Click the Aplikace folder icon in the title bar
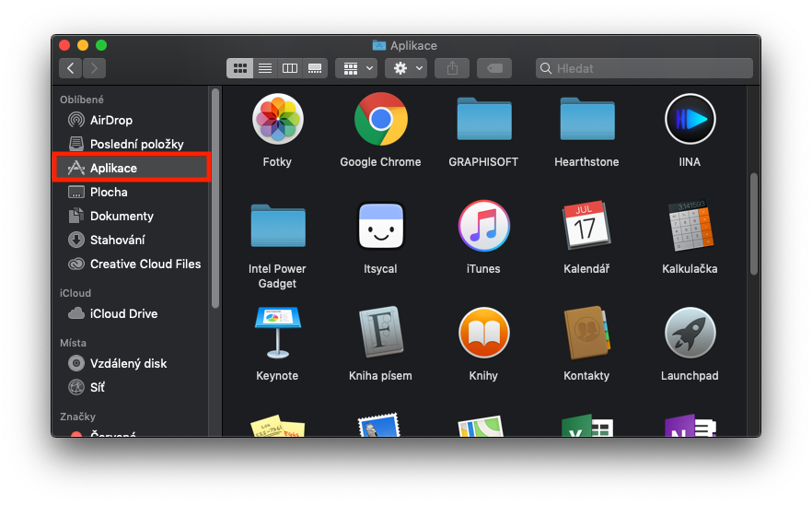This screenshot has height=505, width=812. (x=379, y=46)
